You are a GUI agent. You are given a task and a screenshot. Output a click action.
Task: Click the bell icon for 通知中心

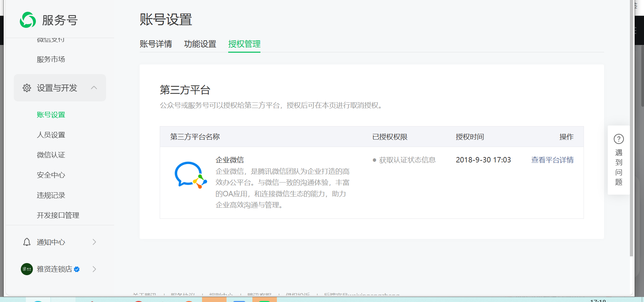(x=27, y=242)
